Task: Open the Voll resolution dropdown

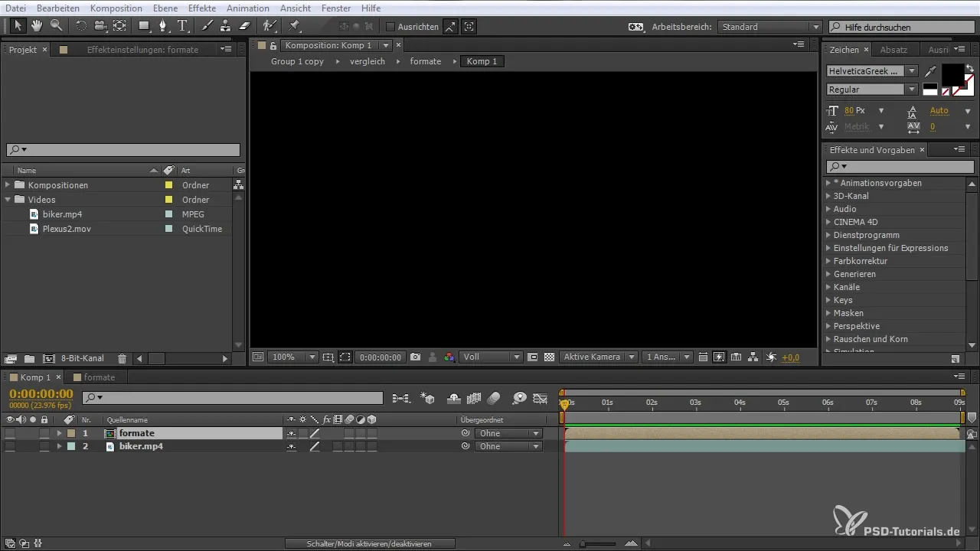Action: (x=492, y=357)
